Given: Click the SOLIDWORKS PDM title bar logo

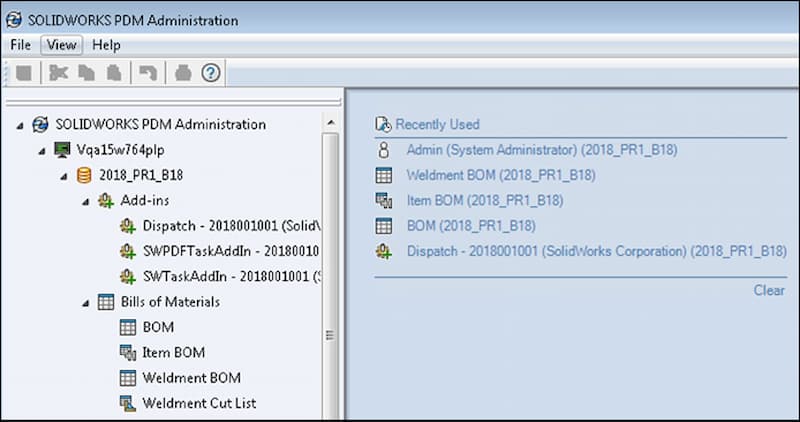Looking at the screenshot, I should tap(14, 20).
